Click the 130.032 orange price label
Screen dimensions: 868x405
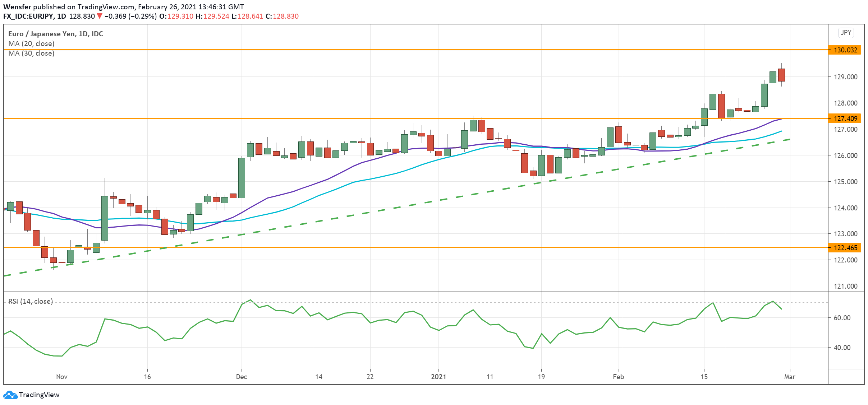pyautogui.click(x=845, y=50)
